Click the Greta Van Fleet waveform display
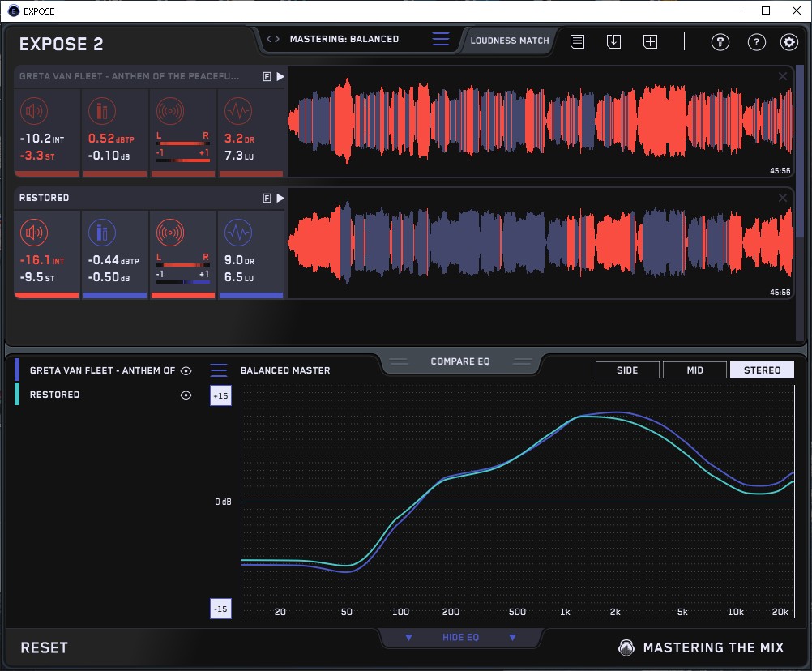812x671 pixels. pos(541,122)
